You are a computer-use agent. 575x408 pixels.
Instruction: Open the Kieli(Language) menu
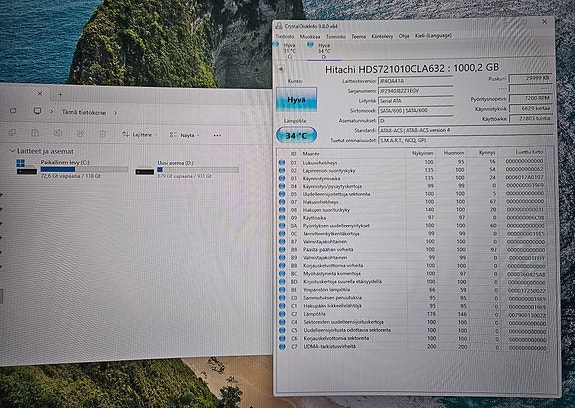coord(433,36)
